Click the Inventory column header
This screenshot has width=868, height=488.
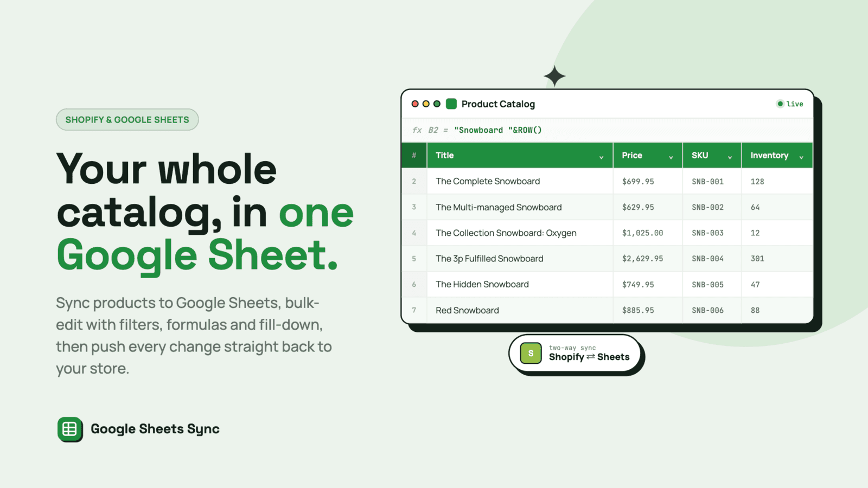point(777,156)
